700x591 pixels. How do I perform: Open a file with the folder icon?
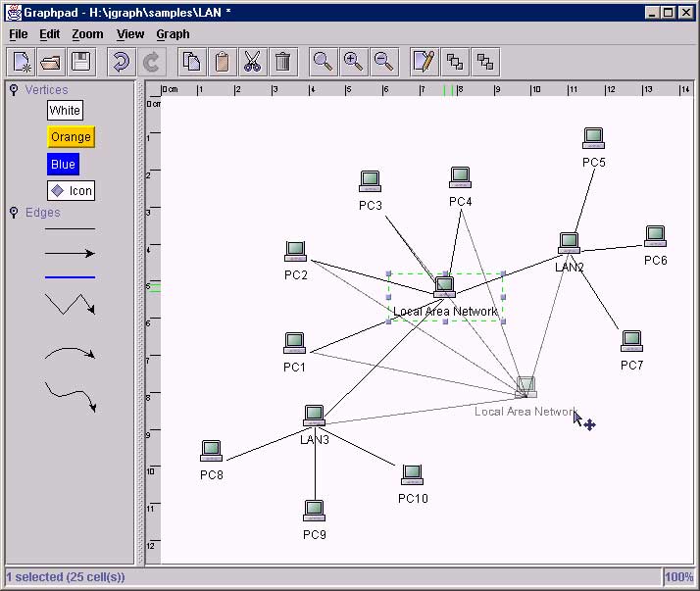pyautogui.click(x=51, y=62)
